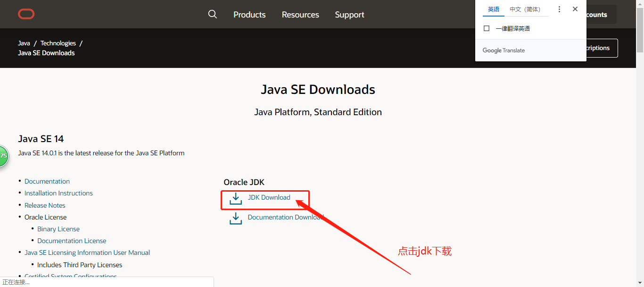
Task: Open the Products menu
Action: coord(249,15)
